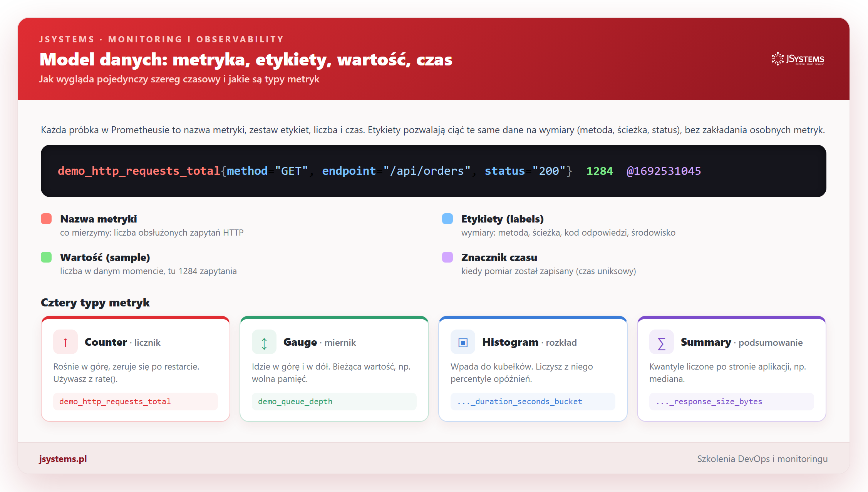Click the demo_queue_depth code chip
Image resolution: width=868 pixels, height=492 pixels.
point(334,402)
